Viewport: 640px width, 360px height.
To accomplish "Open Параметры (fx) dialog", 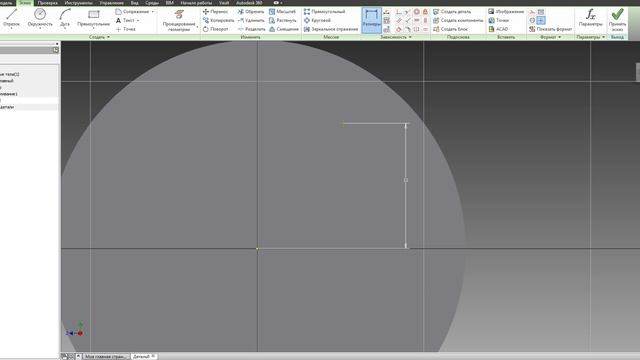I will pos(591,18).
